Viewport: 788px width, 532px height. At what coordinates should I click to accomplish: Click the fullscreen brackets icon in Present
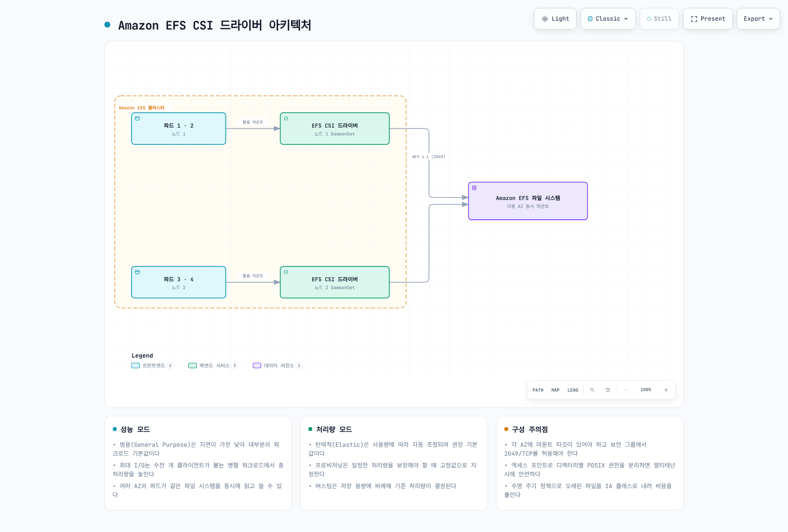[694, 19]
